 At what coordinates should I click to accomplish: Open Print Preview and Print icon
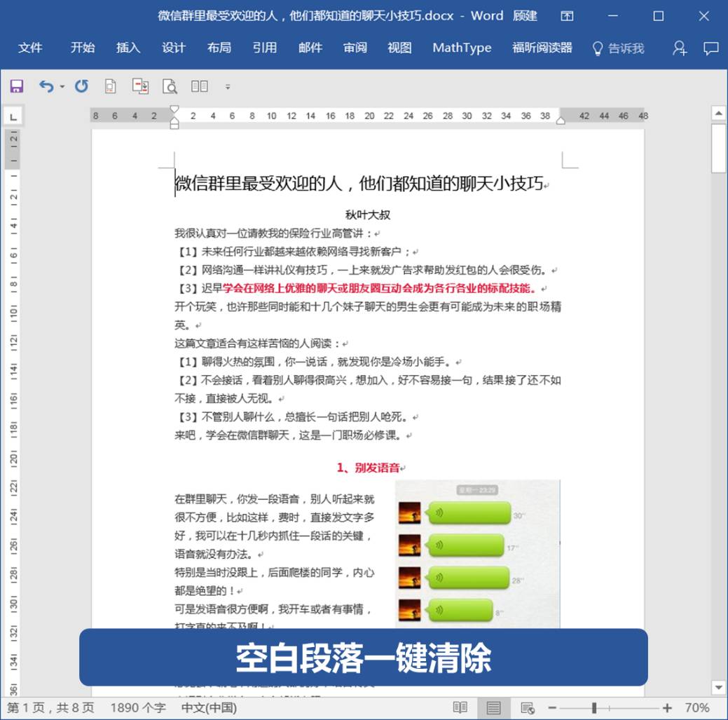(x=169, y=86)
